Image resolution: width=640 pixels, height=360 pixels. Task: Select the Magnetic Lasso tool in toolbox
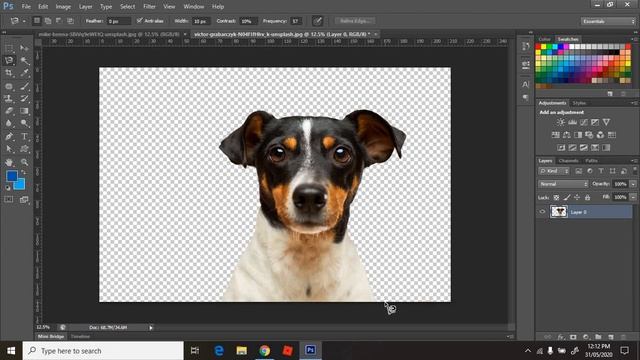click(x=9, y=60)
